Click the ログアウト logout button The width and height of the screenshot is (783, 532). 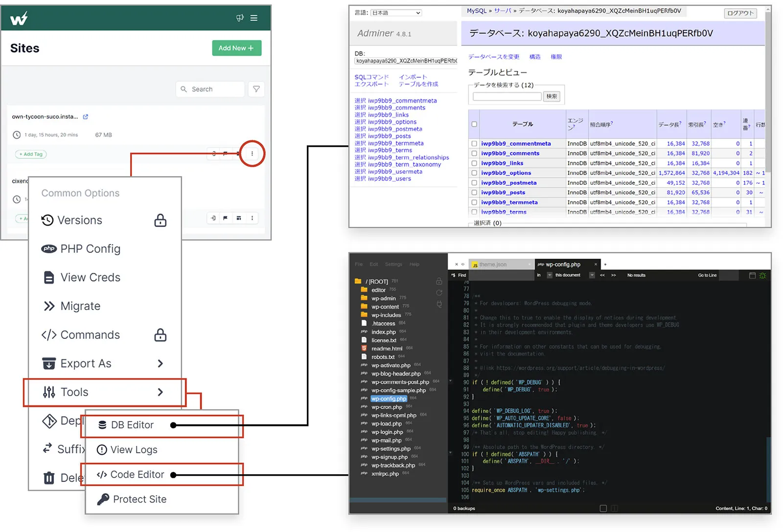tap(739, 13)
